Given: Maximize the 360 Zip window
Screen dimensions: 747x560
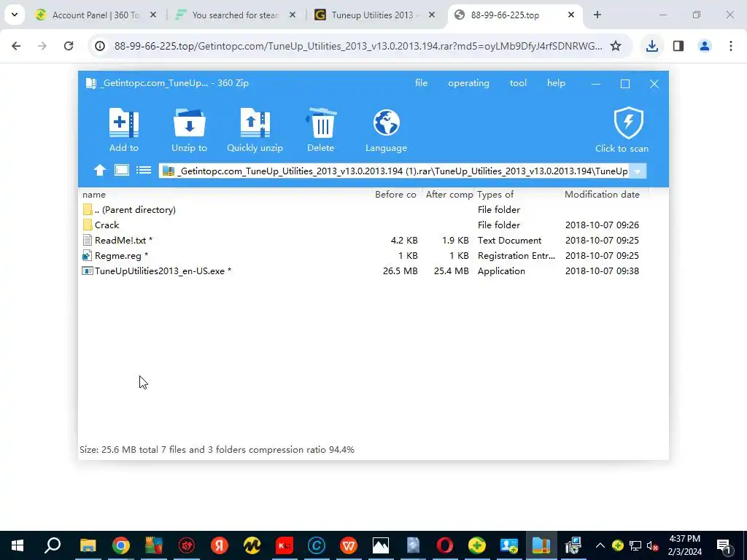Looking at the screenshot, I should [625, 84].
